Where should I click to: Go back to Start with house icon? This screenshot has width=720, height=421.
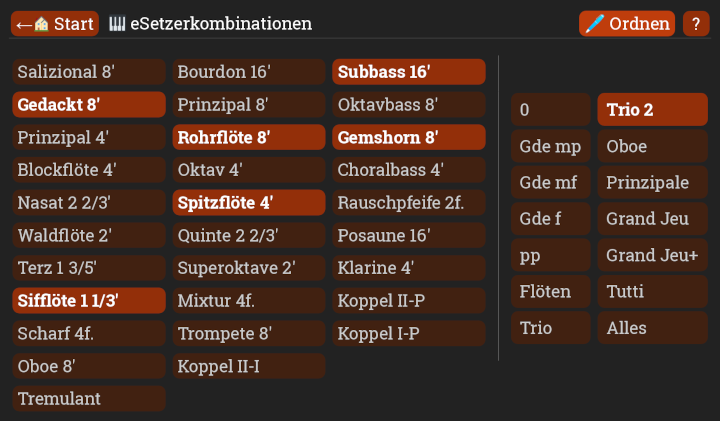[x=55, y=23]
